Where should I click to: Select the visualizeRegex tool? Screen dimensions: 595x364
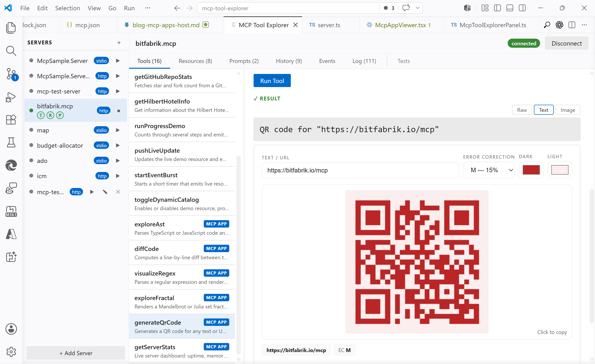pos(182,277)
